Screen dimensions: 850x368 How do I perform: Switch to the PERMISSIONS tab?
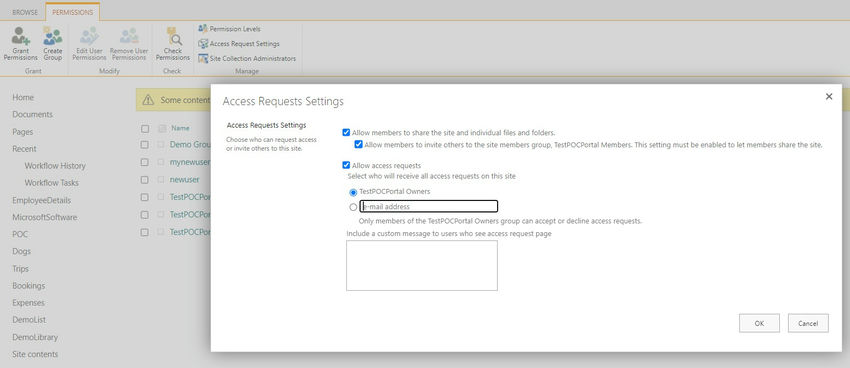pos(73,12)
